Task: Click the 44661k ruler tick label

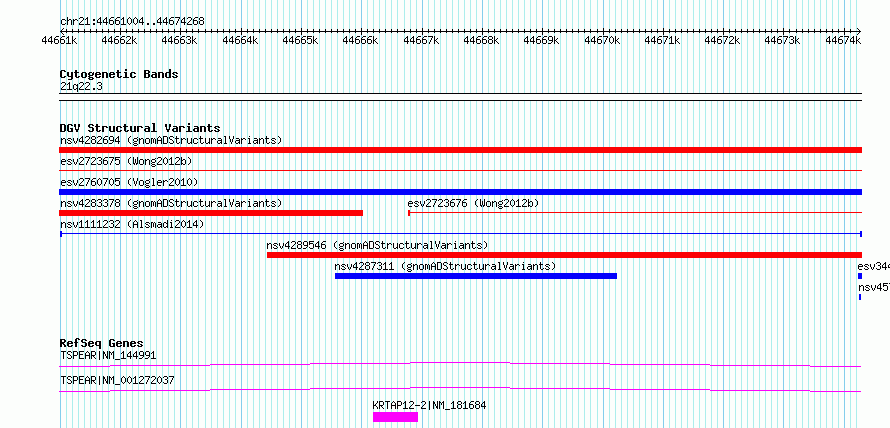Action: (x=60, y=40)
